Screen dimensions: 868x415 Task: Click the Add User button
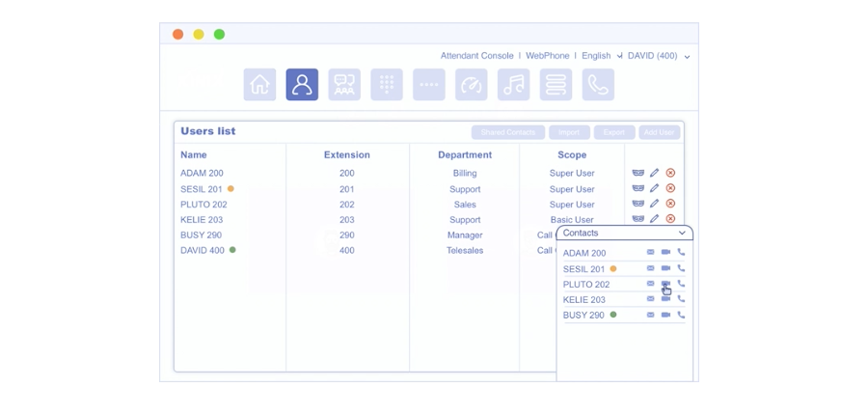[659, 132]
